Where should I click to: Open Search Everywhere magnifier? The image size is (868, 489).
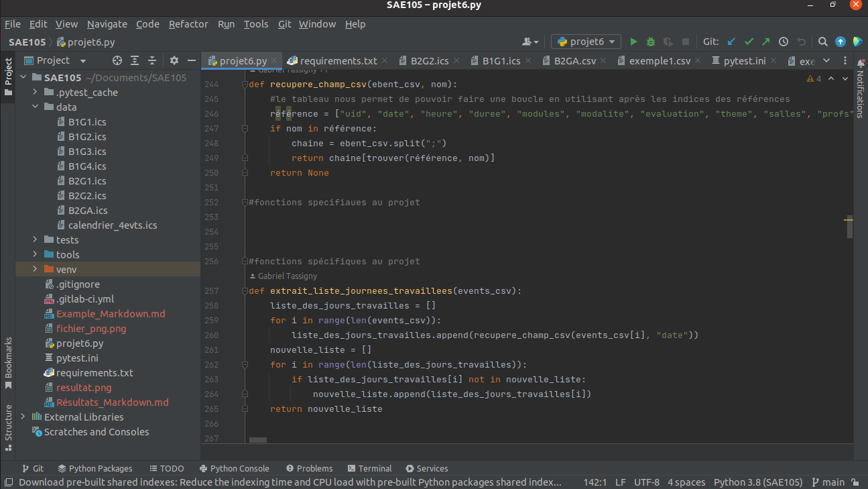click(823, 42)
